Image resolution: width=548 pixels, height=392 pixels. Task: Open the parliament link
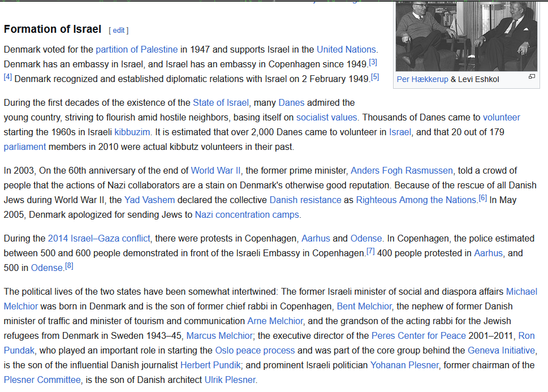click(25, 147)
